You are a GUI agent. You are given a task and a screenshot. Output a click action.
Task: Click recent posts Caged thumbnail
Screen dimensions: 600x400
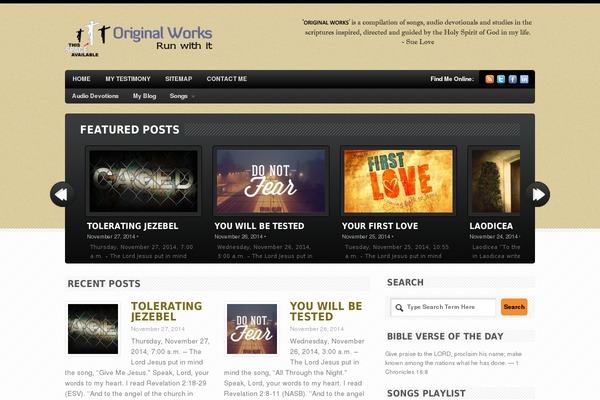tap(93, 329)
